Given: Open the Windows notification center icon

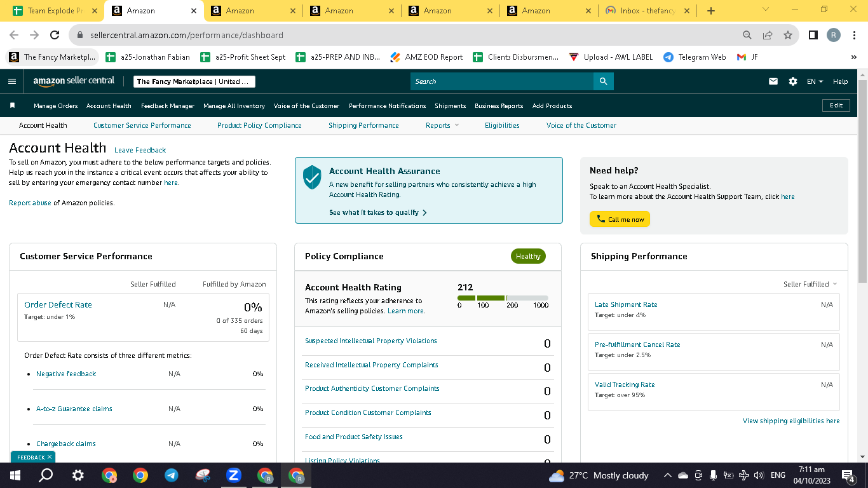Looking at the screenshot, I should 848,475.
